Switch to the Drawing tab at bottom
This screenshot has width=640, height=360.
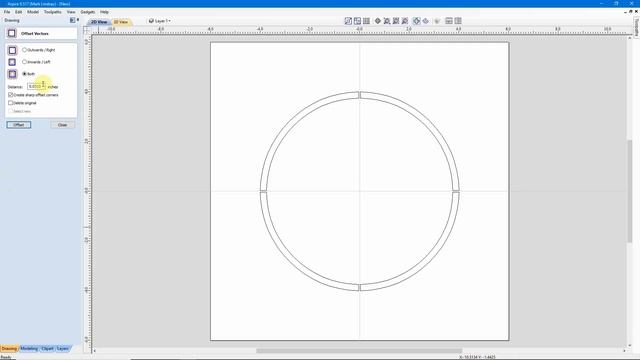click(x=9, y=349)
